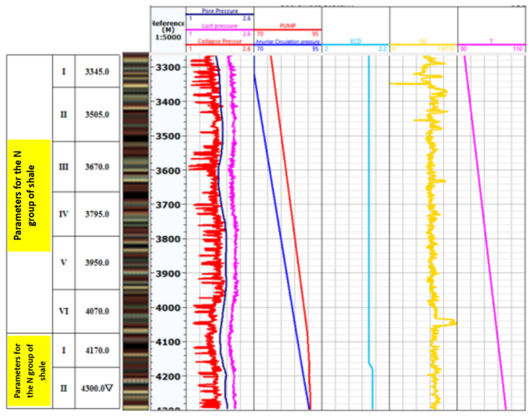532x416 pixels.
Task: Click the lower yellow shale parameters box
Action: (29, 371)
